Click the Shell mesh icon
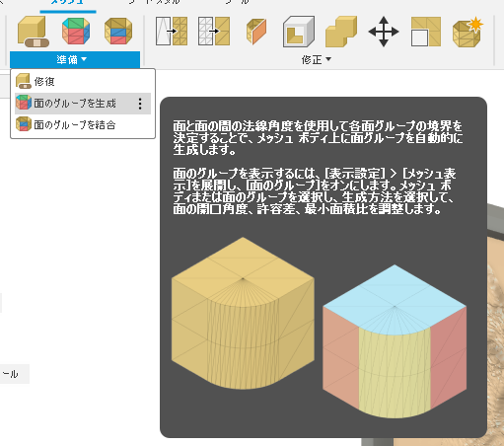This screenshot has width=504, height=446. 299,32
